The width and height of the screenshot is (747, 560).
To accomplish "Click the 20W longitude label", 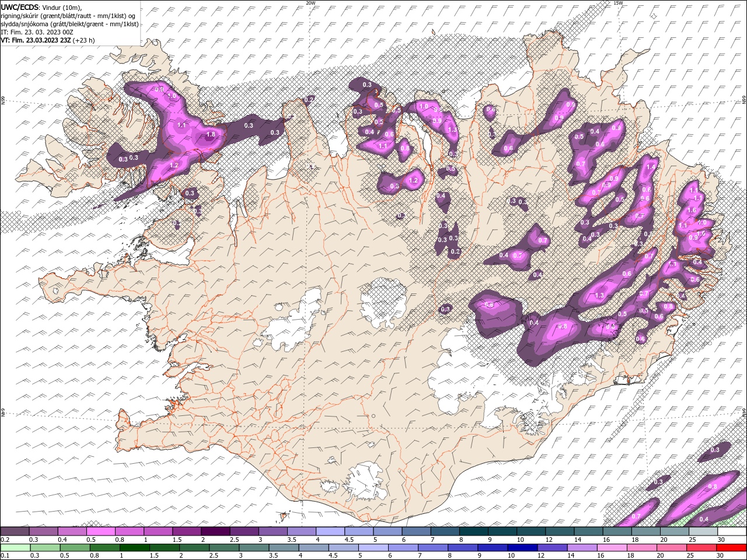I will (310, 3).
